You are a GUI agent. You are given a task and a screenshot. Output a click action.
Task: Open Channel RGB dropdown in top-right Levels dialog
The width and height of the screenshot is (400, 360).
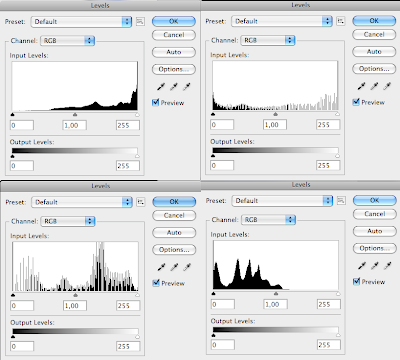pos(268,40)
